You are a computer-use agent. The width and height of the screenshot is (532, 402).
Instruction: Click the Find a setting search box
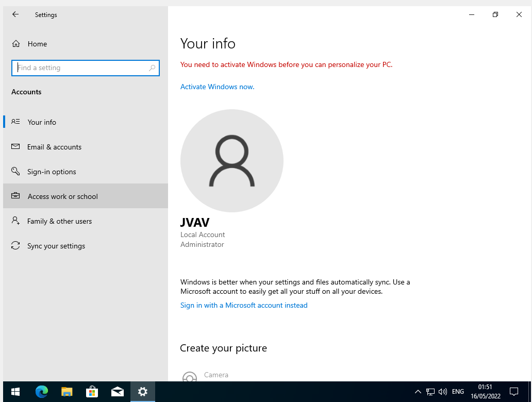pos(86,68)
